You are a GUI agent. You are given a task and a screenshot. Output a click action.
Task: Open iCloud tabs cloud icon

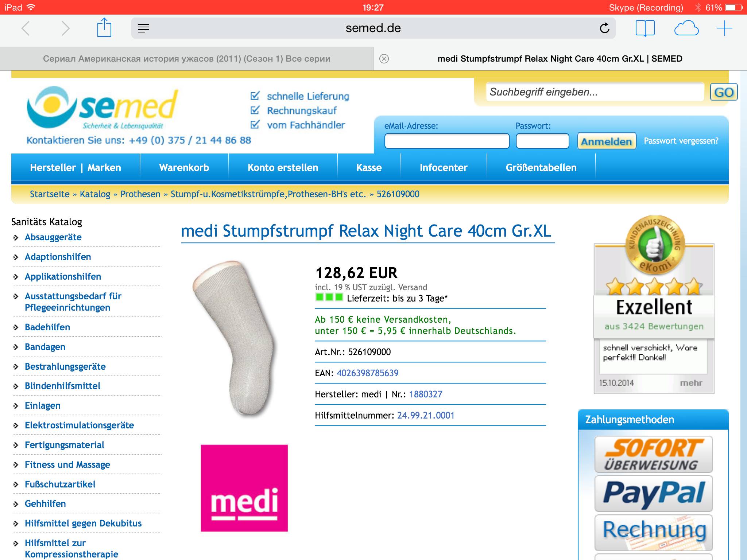[x=686, y=28]
